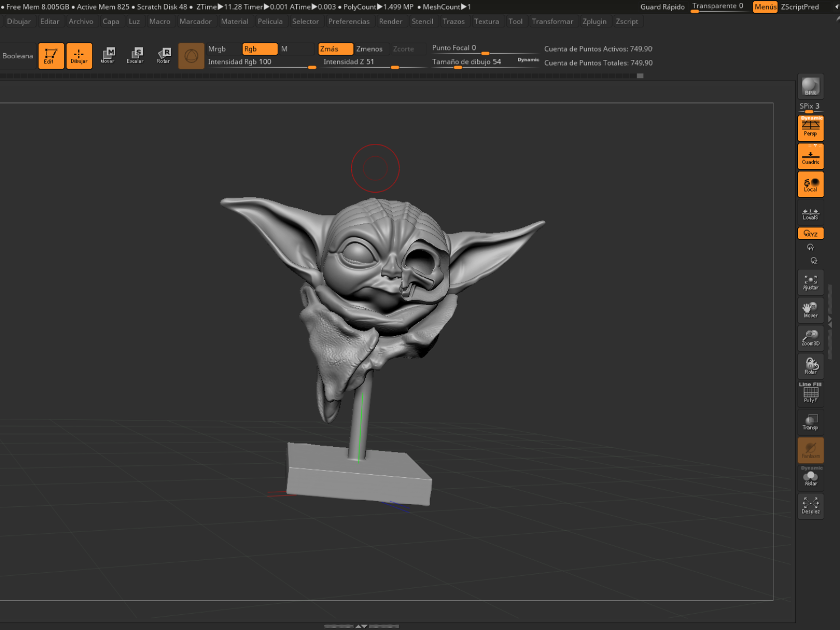Click the Cuenta de Puntos Activos readout
The height and width of the screenshot is (630, 840).
coord(598,49)
